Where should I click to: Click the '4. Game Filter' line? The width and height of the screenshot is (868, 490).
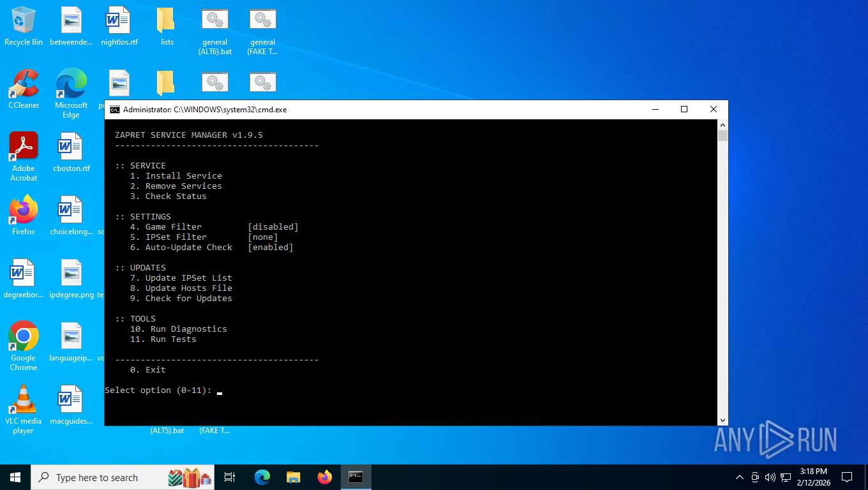pos(166,227)
